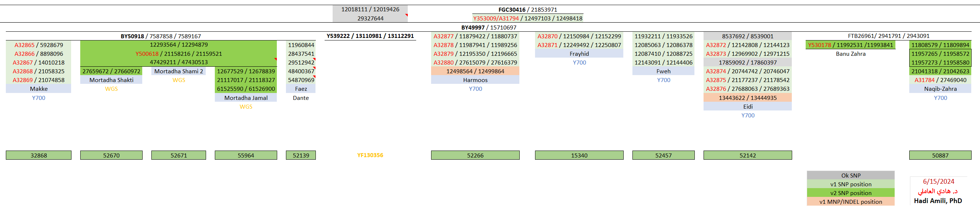Click the gray Ok SNP legend swatch
The width and height of the screenshot is (980, 214).
850,175
